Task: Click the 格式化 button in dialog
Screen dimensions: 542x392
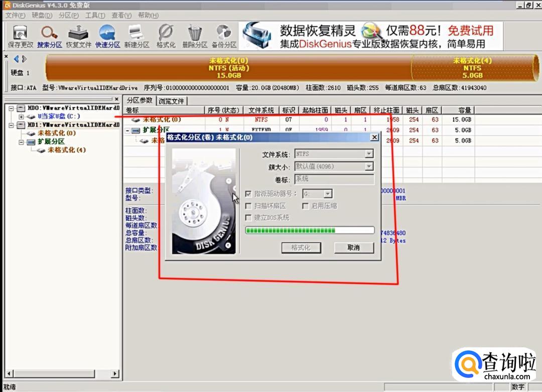Action: (x=301, y=247)
